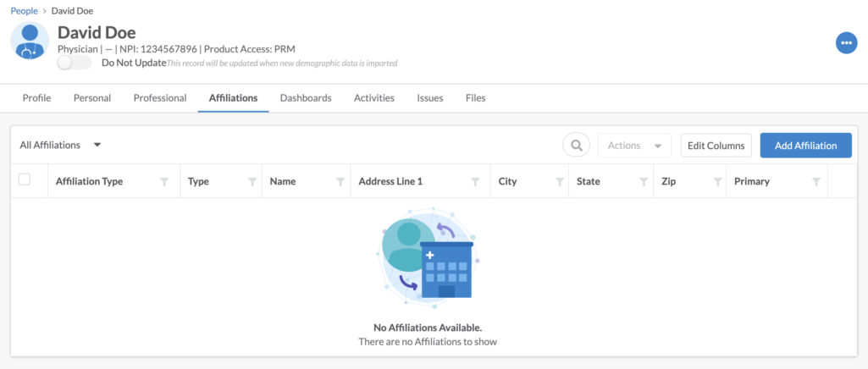This screenshot has height=369, width=868.
Task: Click the Edit Columns button
Action: pos(716,146)
